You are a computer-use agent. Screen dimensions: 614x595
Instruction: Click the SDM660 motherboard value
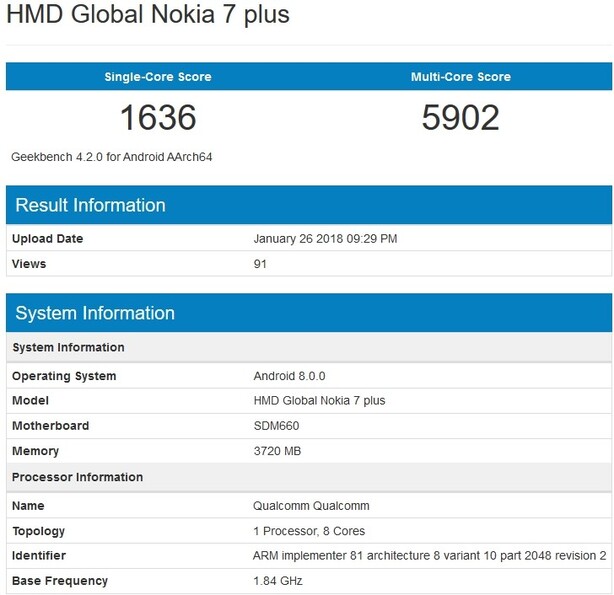coord(276,426)
